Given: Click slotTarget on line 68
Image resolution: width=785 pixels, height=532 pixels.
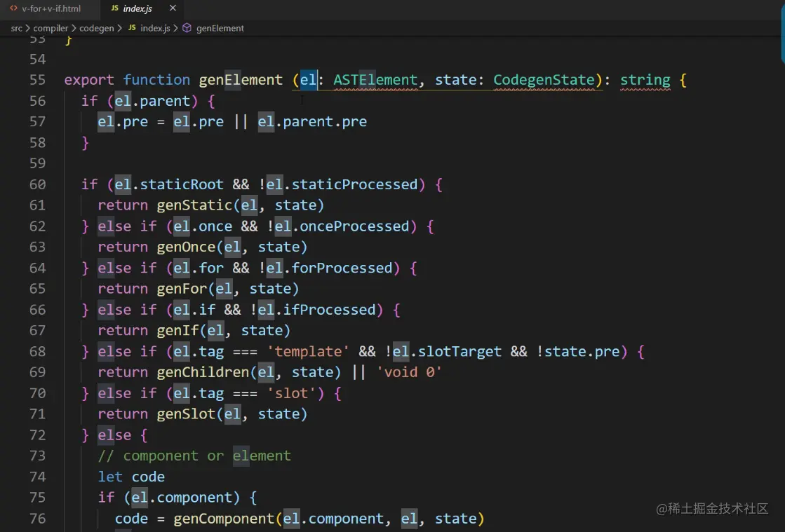Looking at the screenshot, I should 459,351.
